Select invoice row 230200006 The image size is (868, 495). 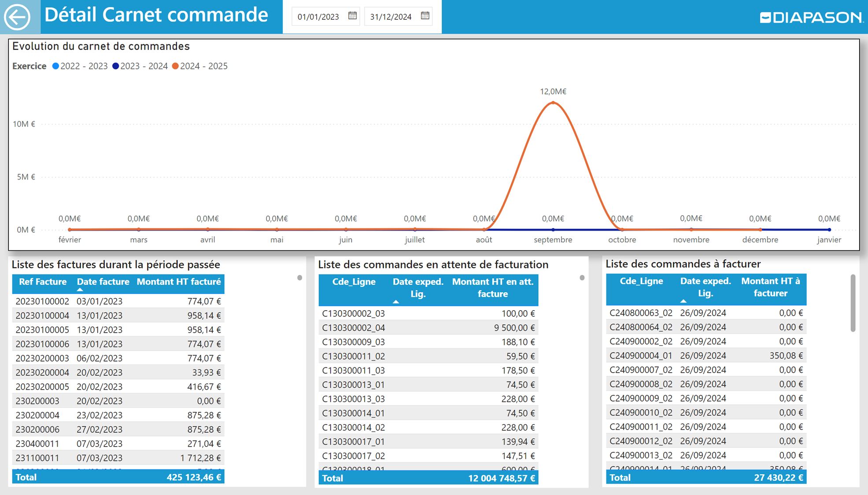(x=118, y=429)
